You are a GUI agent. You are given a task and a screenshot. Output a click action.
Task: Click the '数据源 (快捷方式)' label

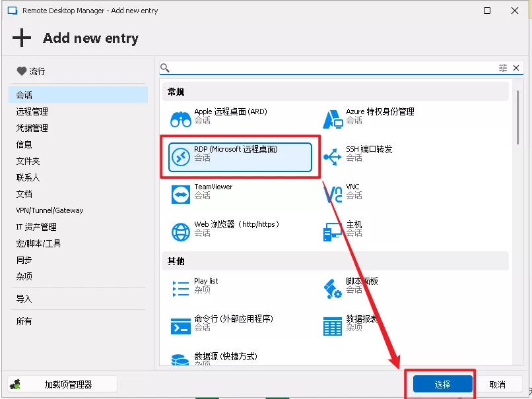[x=226, y=356]
